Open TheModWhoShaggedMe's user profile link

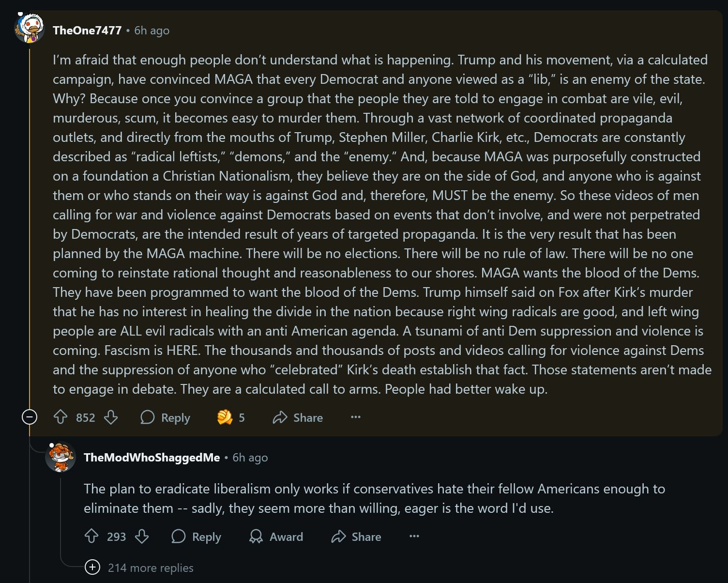pyautogui.click(x=152, y=458)
